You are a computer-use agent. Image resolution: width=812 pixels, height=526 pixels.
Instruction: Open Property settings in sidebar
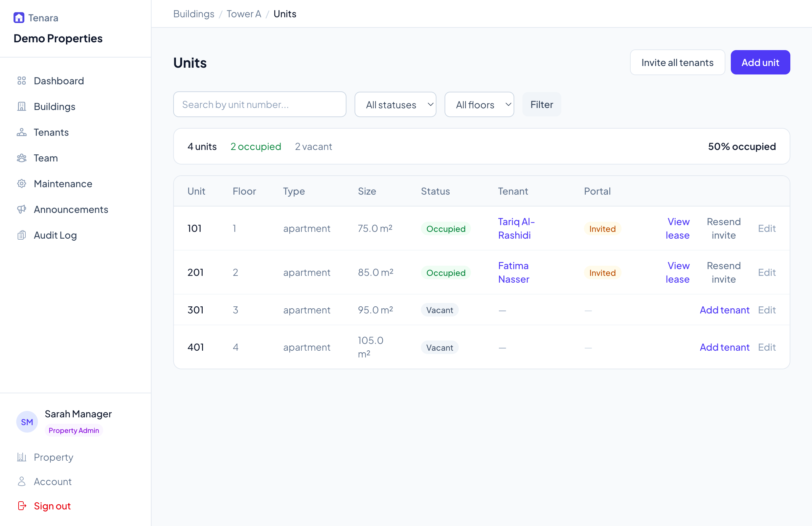click(x=53, y=457)
